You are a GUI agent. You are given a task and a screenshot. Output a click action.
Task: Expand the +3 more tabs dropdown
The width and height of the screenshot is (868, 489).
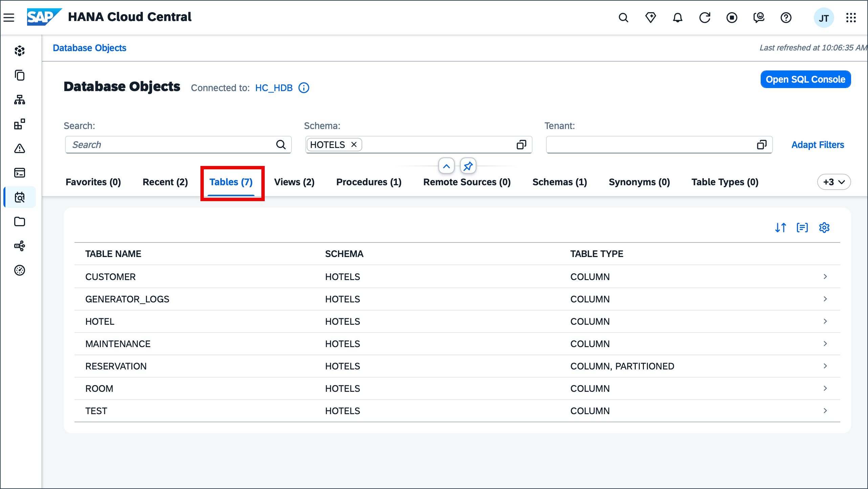(834, 182)
